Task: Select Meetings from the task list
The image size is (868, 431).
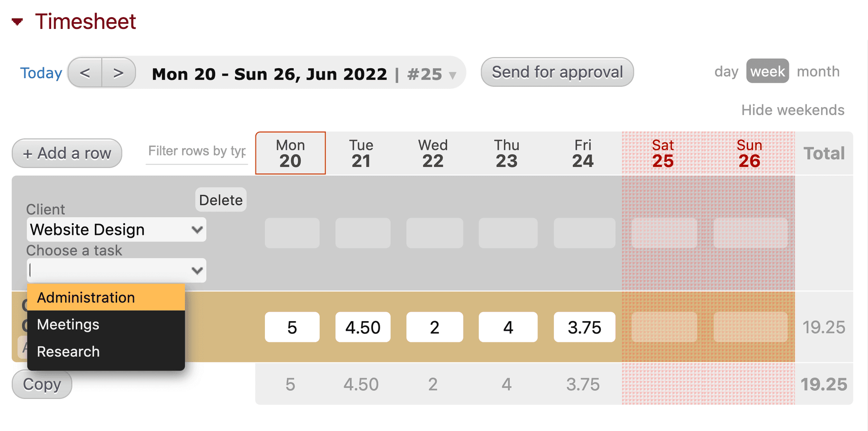Action: click(x=68, y=324)
